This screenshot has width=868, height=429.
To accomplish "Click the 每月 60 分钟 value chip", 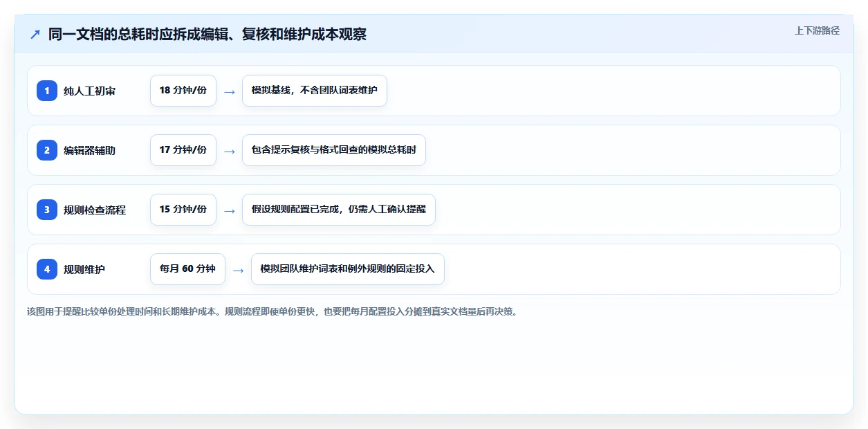I will (x=187, y=269).
